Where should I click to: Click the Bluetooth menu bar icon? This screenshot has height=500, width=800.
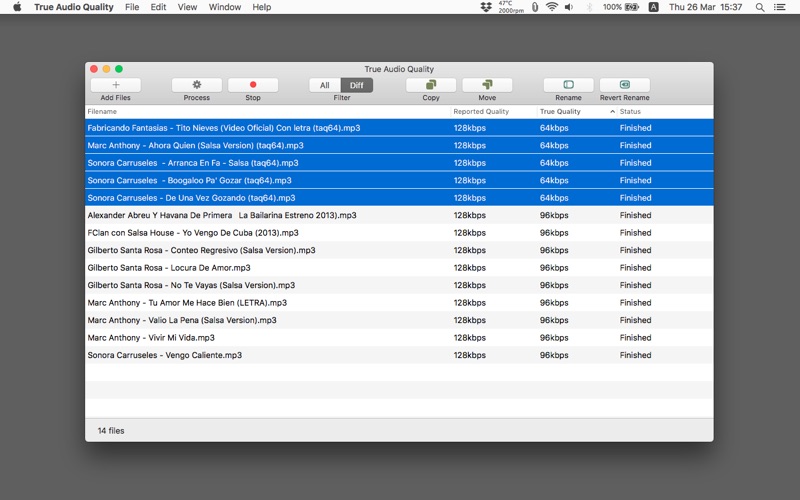click(x=589, y=7)
